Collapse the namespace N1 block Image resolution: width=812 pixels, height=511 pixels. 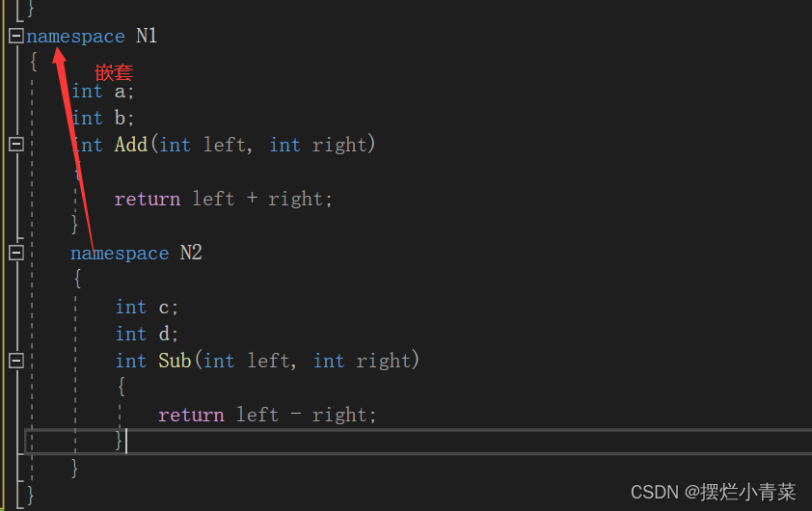(15, 36)
